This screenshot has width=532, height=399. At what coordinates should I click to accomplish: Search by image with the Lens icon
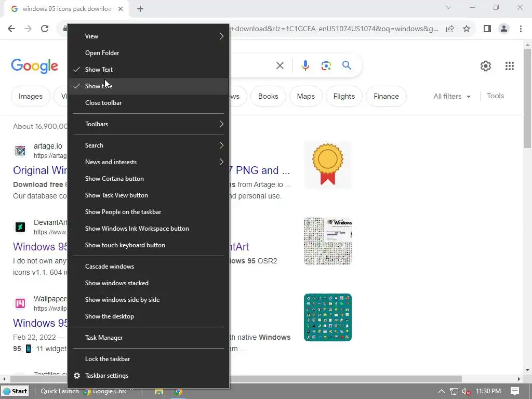coord(326,65)
